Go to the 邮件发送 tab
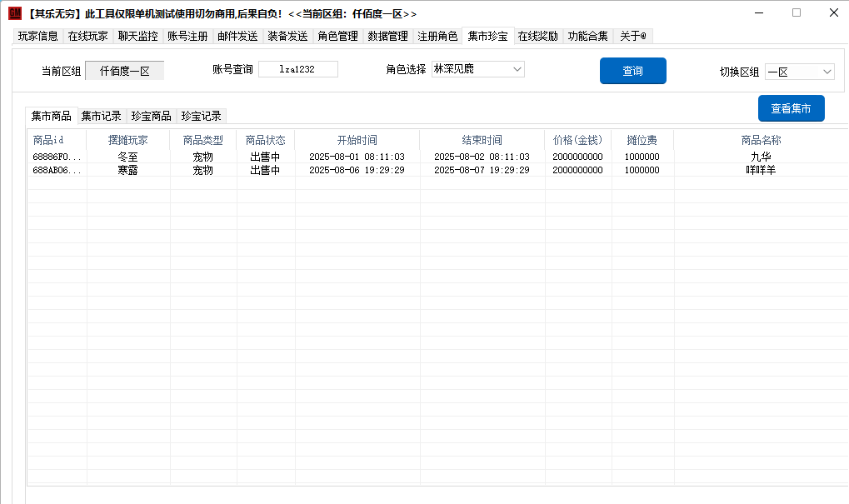This screenshot has width=849, height=504. pyautogui.click(x=237, y=36)
